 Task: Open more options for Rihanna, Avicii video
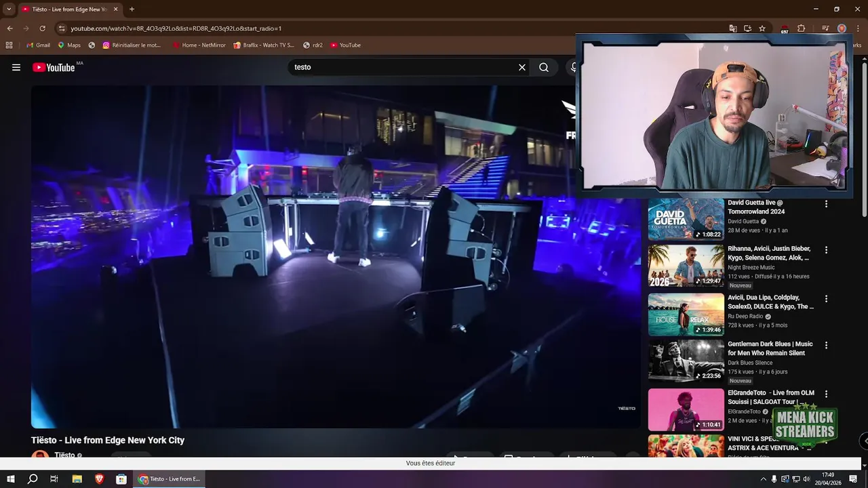826,249
